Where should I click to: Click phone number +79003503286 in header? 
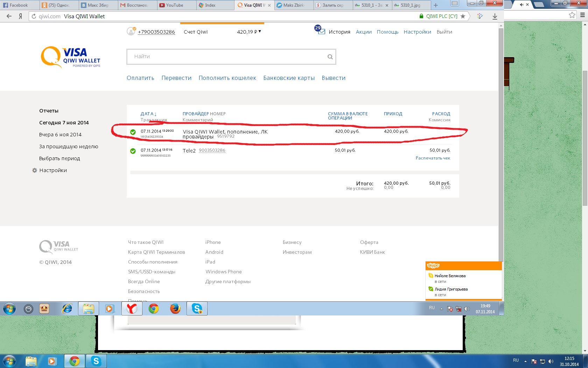(156, 32)
